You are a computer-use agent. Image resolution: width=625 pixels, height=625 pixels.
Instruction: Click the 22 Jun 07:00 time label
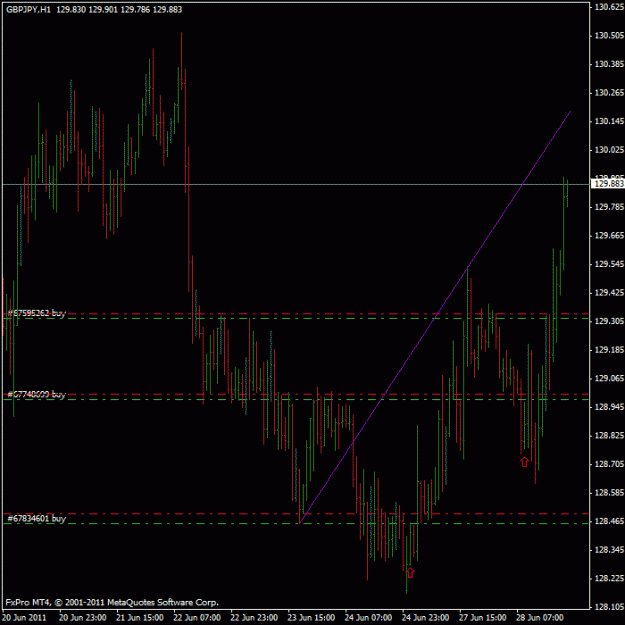197,618
